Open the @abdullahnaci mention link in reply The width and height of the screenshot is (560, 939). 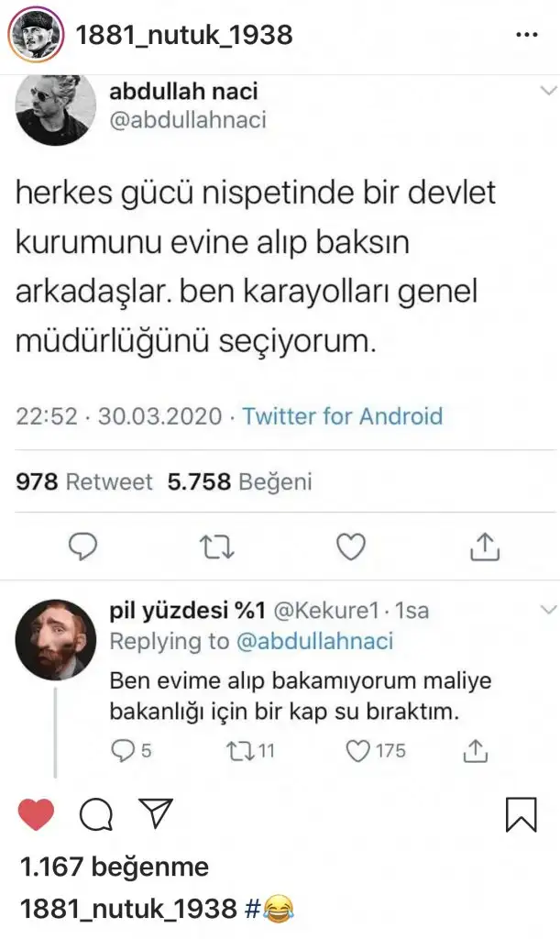click(314, 641)
